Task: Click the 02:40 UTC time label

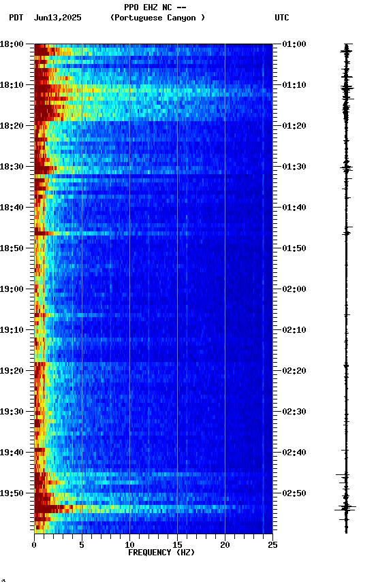Action: tap(294, 453)
